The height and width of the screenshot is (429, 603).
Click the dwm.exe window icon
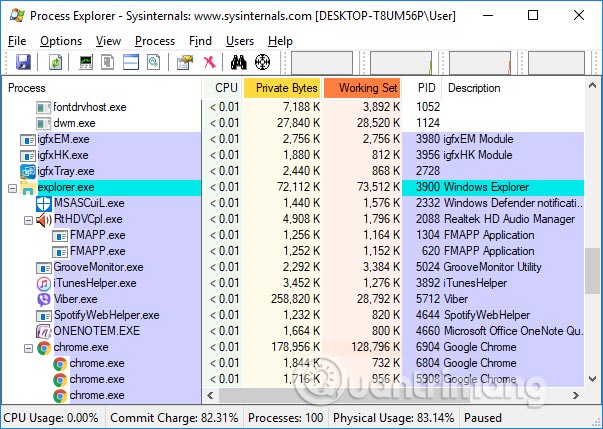coord(44,123)
